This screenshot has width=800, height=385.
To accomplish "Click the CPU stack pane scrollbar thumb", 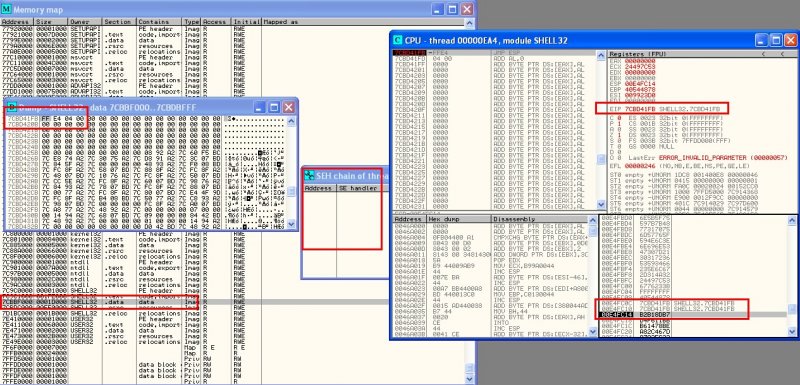I will pos(791,309).
